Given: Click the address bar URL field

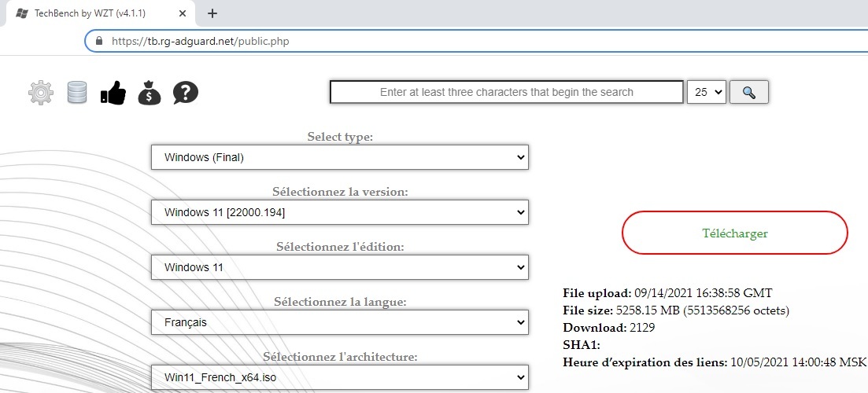Looking at the screenshot, I should 476,41.
